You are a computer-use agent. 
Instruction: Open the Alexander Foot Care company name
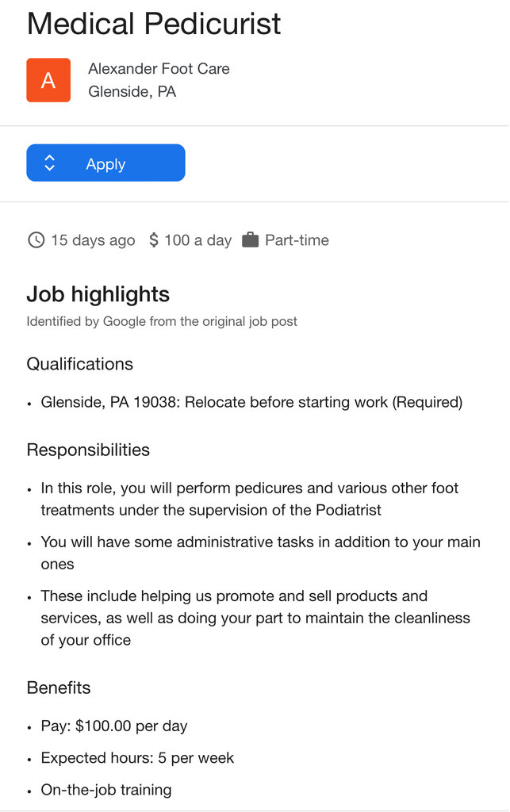point(159,68)
